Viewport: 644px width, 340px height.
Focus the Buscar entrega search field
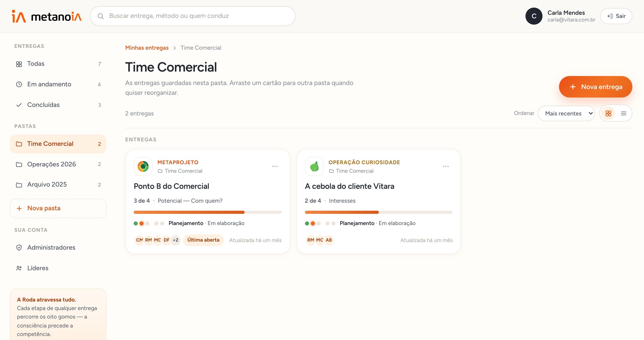(193, 16)
